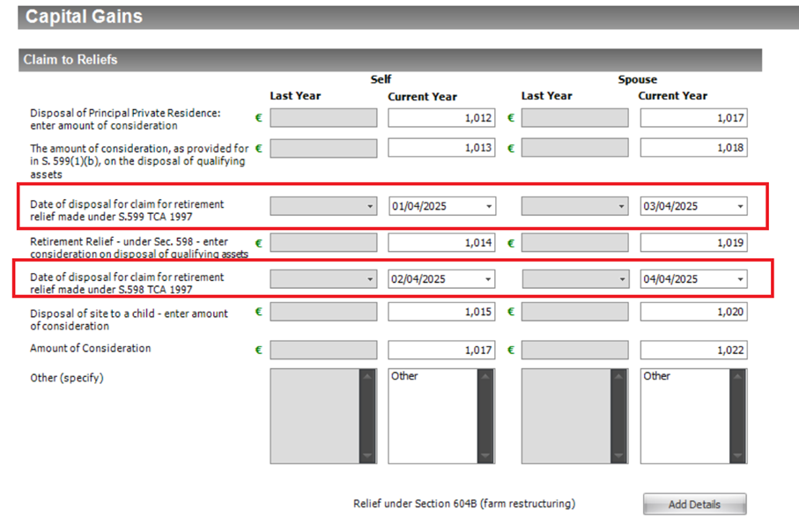Open the 04/04/2025 S.598 date dropdown

coord(740,279)
